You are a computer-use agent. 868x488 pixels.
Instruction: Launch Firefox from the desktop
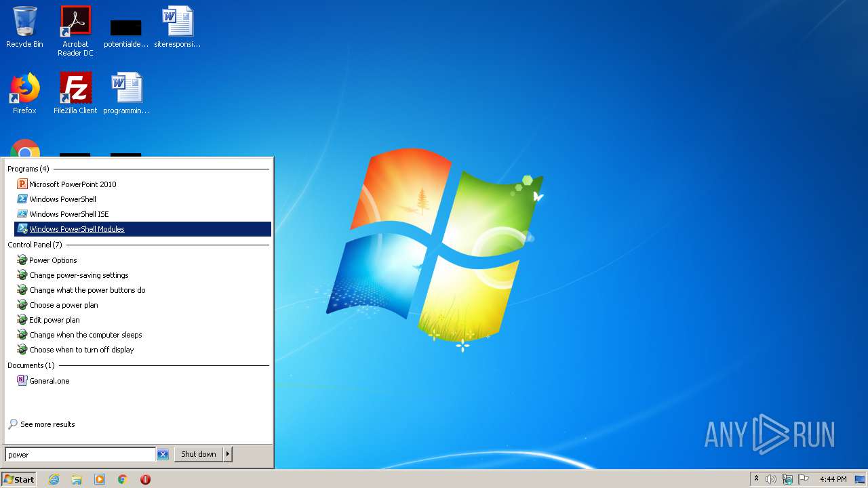tap(24, 94)
